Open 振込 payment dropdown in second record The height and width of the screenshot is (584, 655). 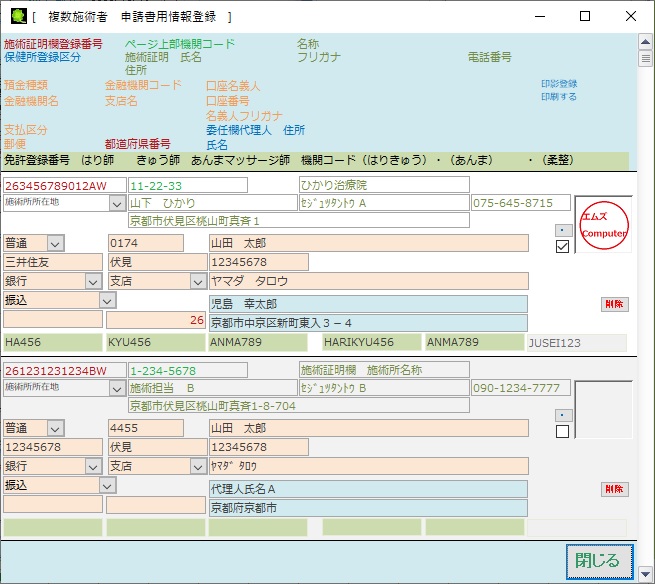(107, 486)
